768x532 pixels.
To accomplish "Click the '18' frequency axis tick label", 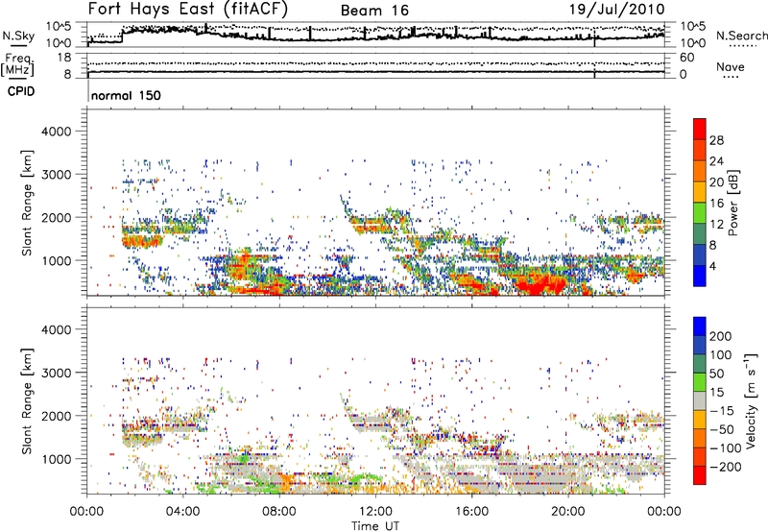I will pos(64,58).
